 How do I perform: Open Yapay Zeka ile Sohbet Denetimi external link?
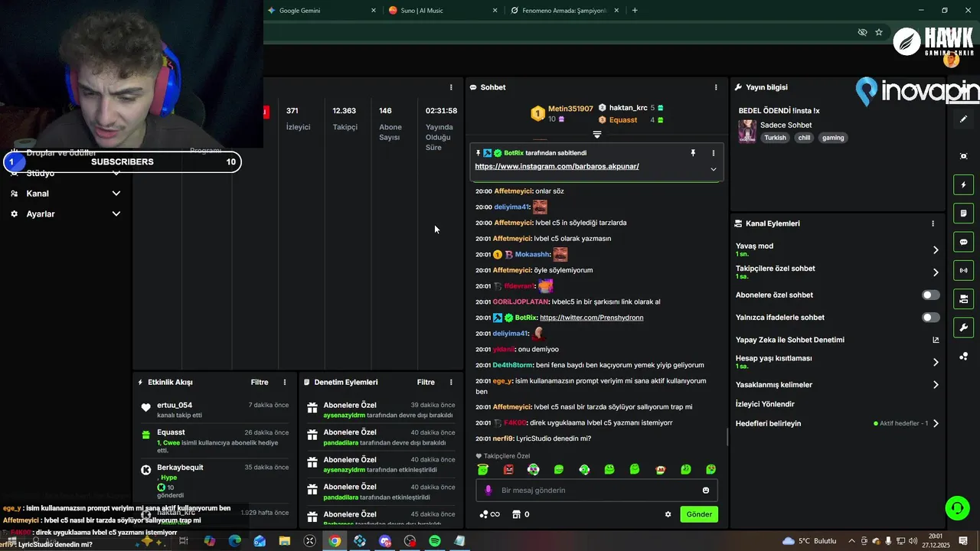[x=936, y=340]
